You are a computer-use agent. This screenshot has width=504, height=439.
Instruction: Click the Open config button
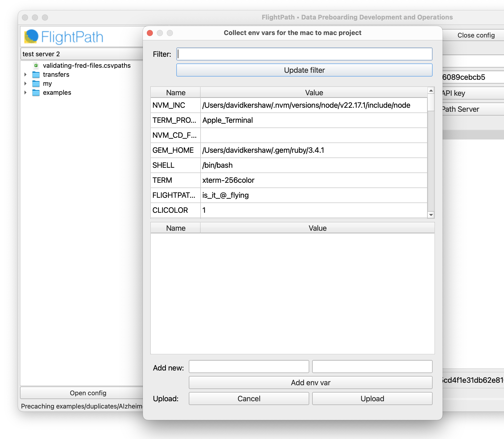click(x=88, y=393)
